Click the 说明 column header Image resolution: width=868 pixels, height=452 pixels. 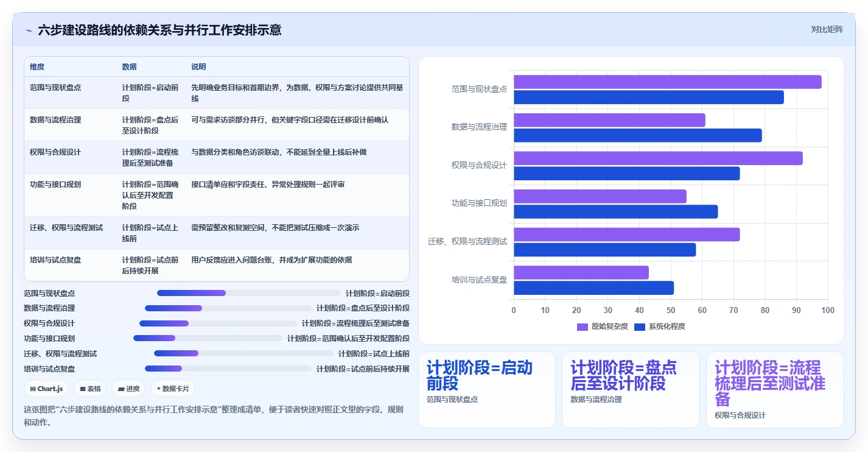198,67
